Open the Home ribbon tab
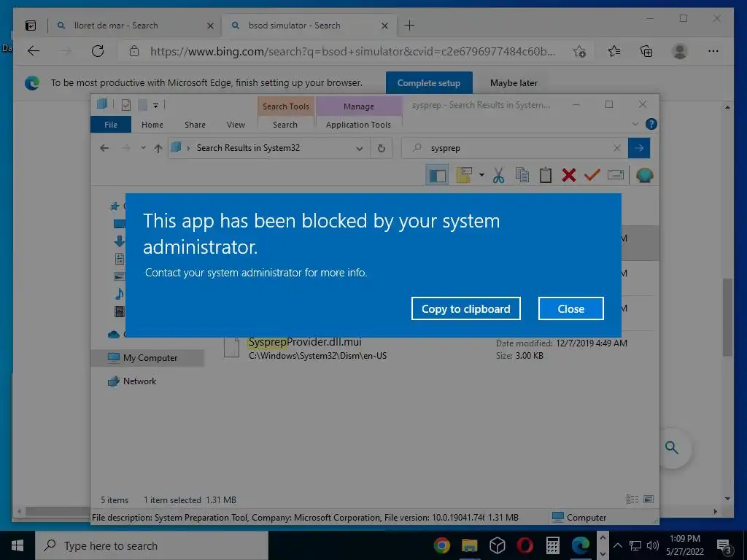747x560 pixels. [x=152, y=124]
